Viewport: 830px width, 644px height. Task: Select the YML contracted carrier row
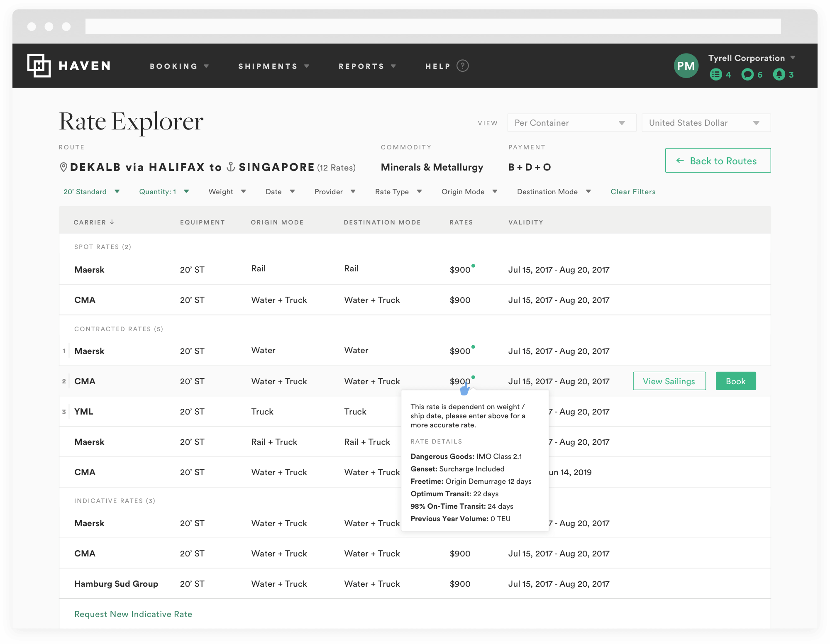(415, 412)
